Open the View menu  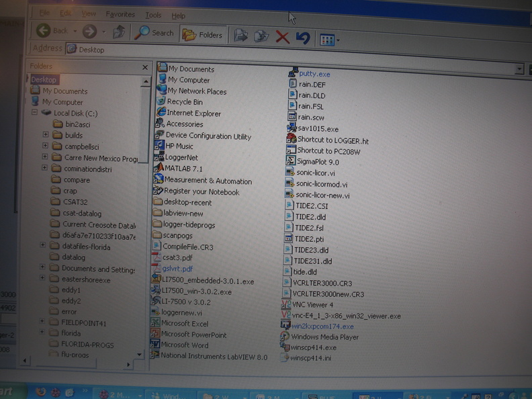(x=89, y=13)
